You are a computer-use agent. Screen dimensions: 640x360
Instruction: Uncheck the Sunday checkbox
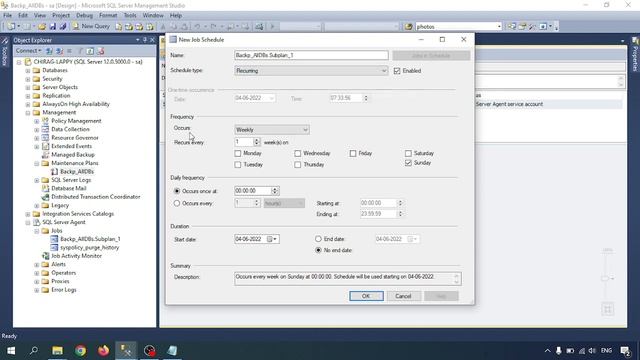point(408,163)
